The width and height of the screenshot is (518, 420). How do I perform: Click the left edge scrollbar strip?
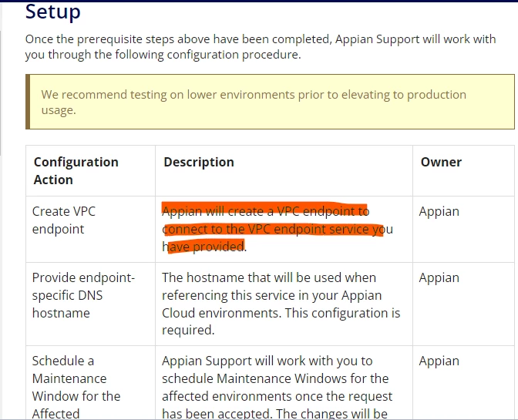click(x=1, y=93)
